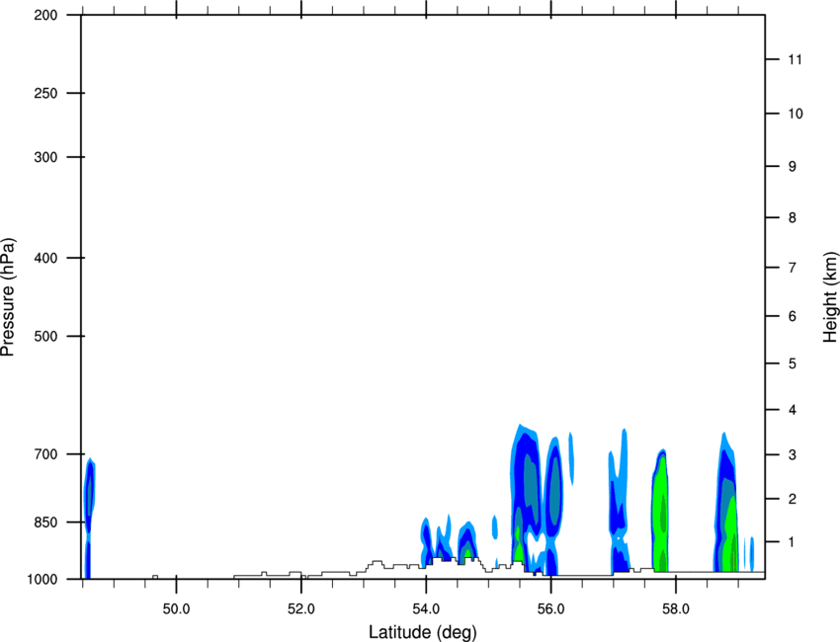
Task: Click the blue contour column near 57.1 latitude
Action: [x=620, y=501]
